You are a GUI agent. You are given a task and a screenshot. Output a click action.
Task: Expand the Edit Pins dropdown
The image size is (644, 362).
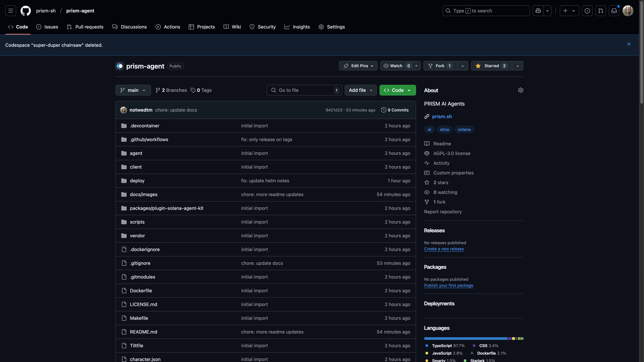[x=358, y=66]
